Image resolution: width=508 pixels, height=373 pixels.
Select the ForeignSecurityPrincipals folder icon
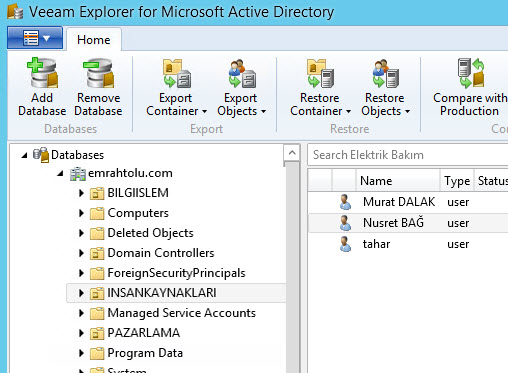(x=97, y=273)
